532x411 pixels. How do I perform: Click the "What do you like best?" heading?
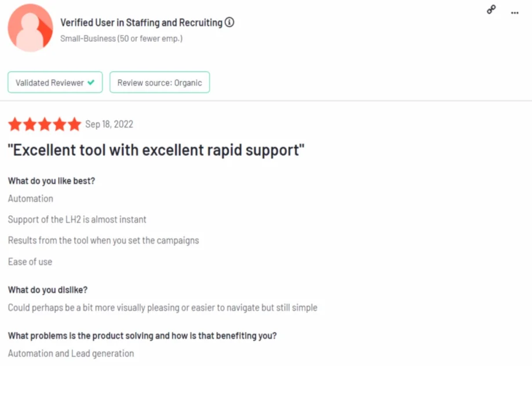point(52,181)
